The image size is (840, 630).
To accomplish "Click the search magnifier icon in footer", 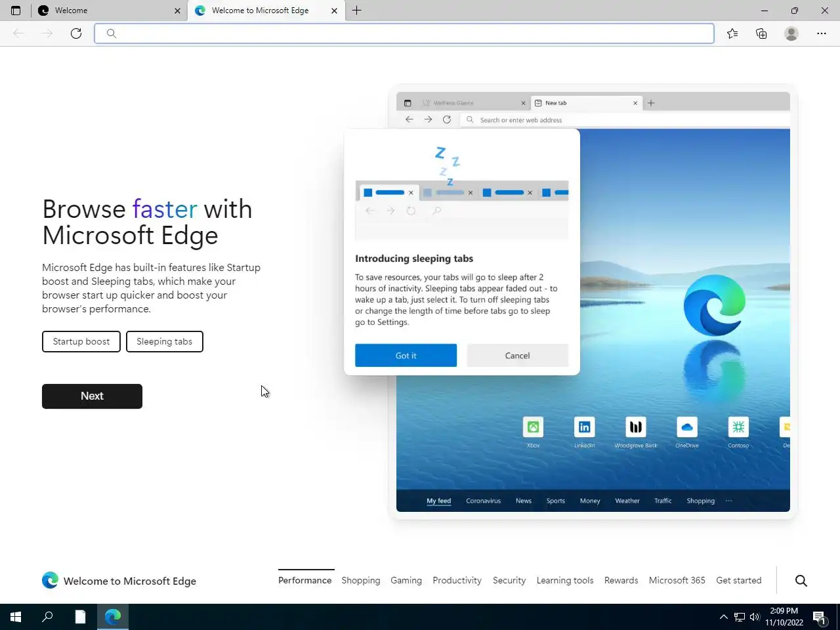I will (801, 580).
